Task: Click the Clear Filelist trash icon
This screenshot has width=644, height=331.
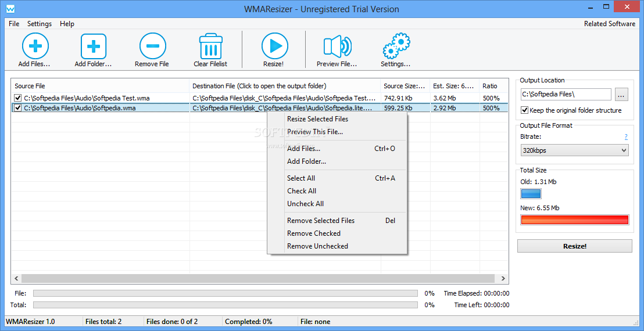Action: [x=211, y=46]
